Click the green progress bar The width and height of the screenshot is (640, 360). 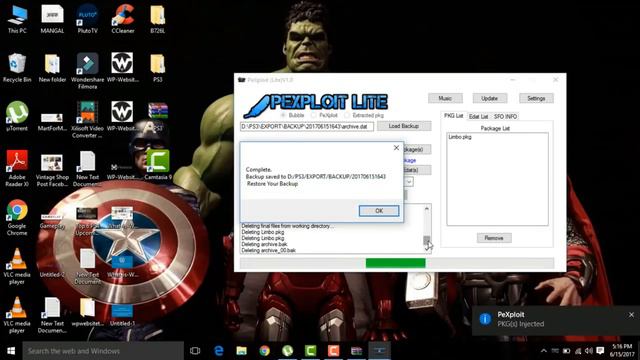click(396, 263)
